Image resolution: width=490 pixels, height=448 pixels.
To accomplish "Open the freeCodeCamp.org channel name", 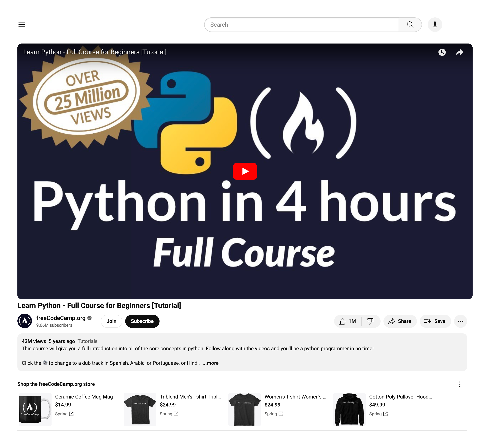I will pos(61,318).
